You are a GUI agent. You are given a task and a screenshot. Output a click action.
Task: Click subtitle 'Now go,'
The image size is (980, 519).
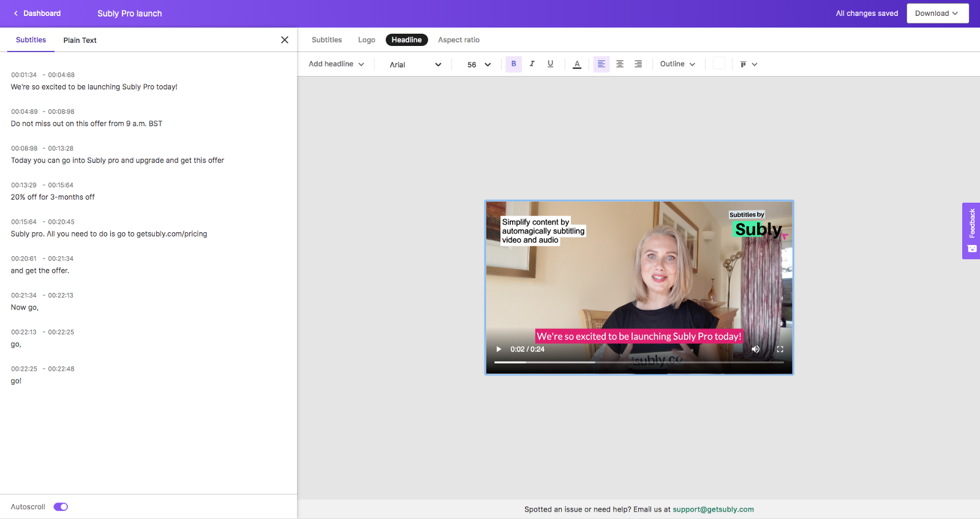pos(24,308)
